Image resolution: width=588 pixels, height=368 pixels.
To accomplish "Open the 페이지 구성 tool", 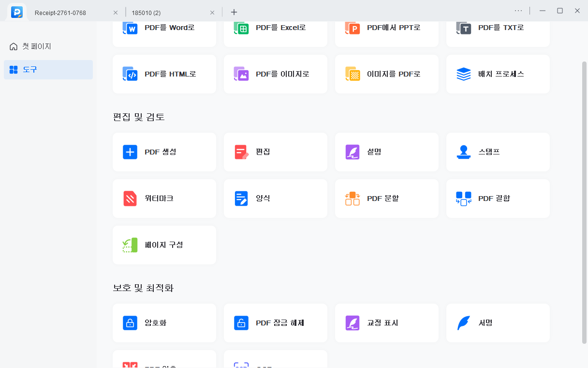I will 164,245.
